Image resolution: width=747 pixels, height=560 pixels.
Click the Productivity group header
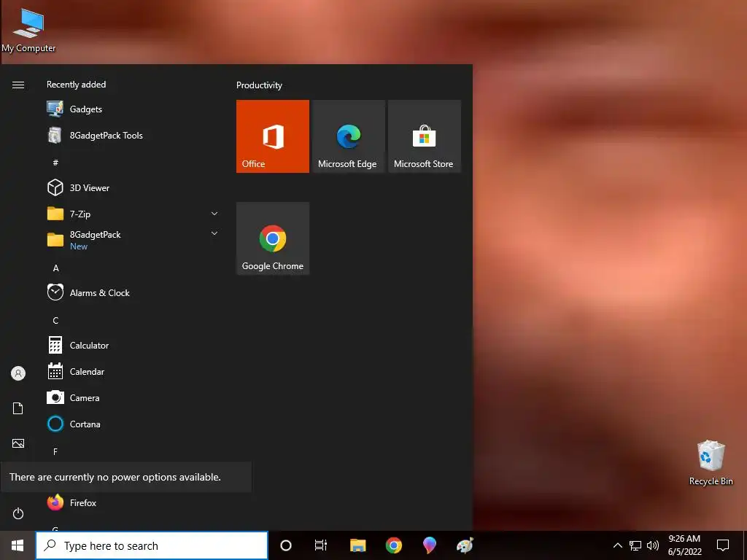click(x=259, y=85)
